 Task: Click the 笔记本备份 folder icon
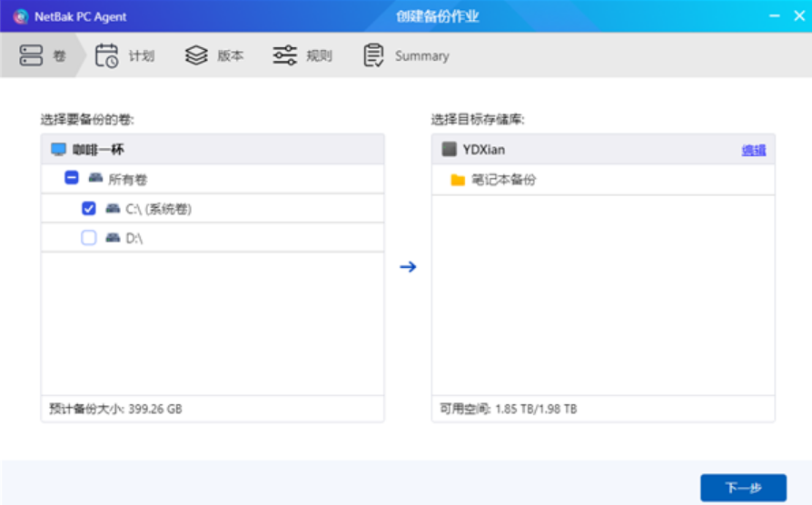[x=458, y=180]
